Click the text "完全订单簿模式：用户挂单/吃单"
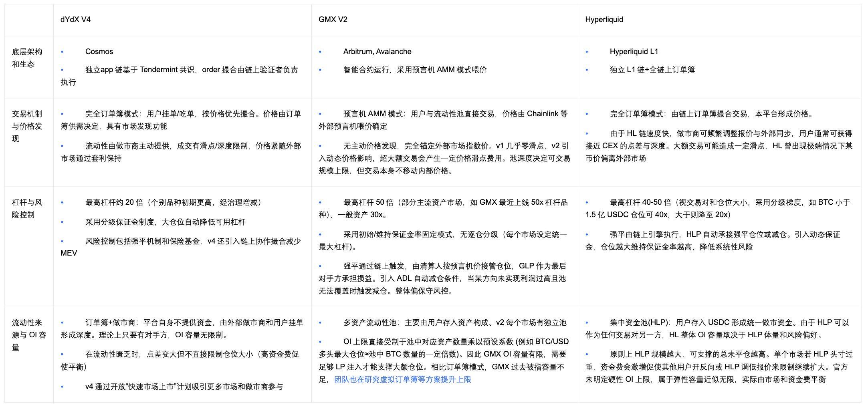868x407 pixels. (141, 114)
